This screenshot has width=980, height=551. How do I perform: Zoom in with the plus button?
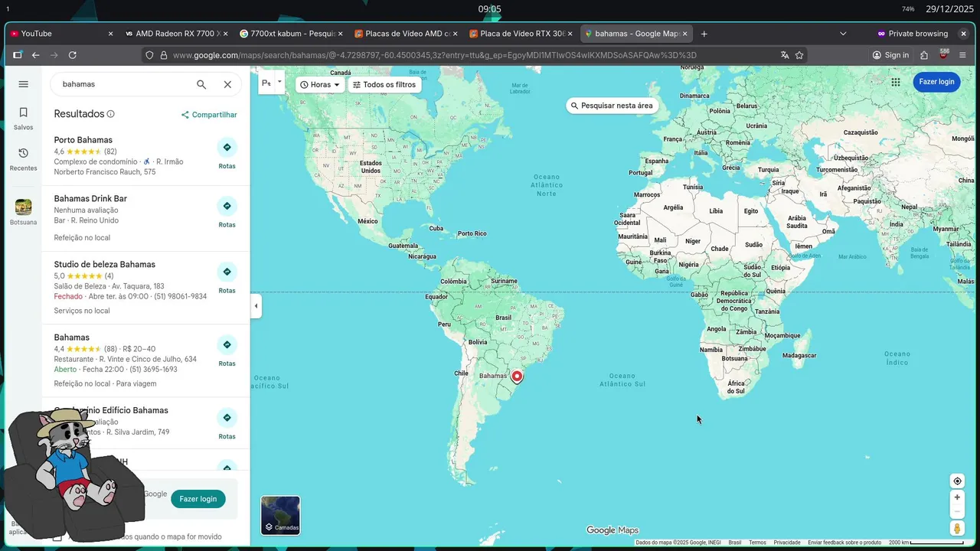(x=957, y=497)
